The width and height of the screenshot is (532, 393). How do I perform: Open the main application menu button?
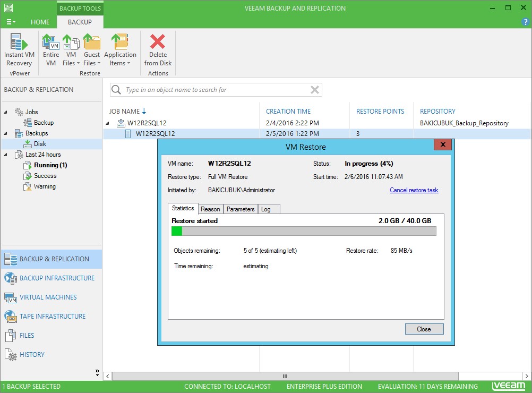pyautogui.click(x=11, y=22)
